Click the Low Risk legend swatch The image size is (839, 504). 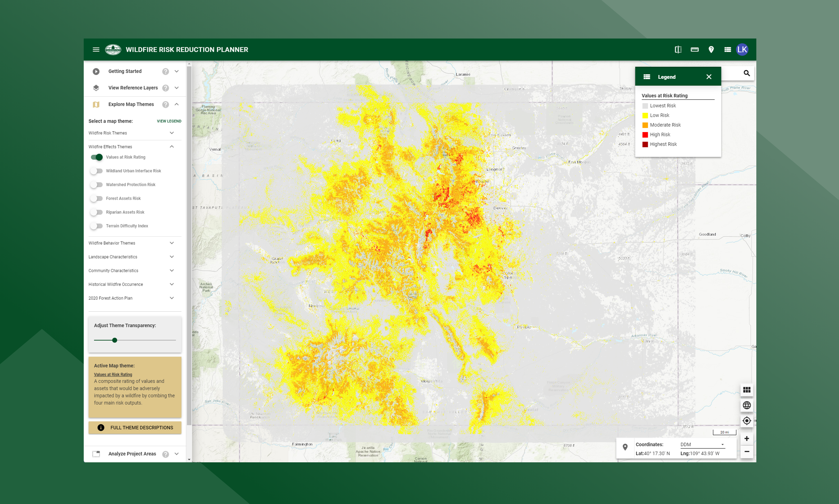(x=645, y=116)
